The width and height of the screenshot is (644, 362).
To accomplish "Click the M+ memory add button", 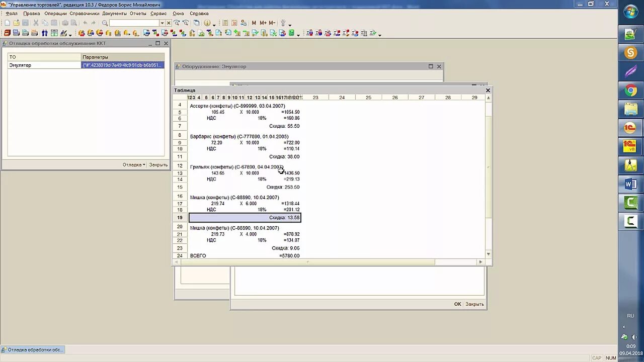I will click(x=263, y=23).
